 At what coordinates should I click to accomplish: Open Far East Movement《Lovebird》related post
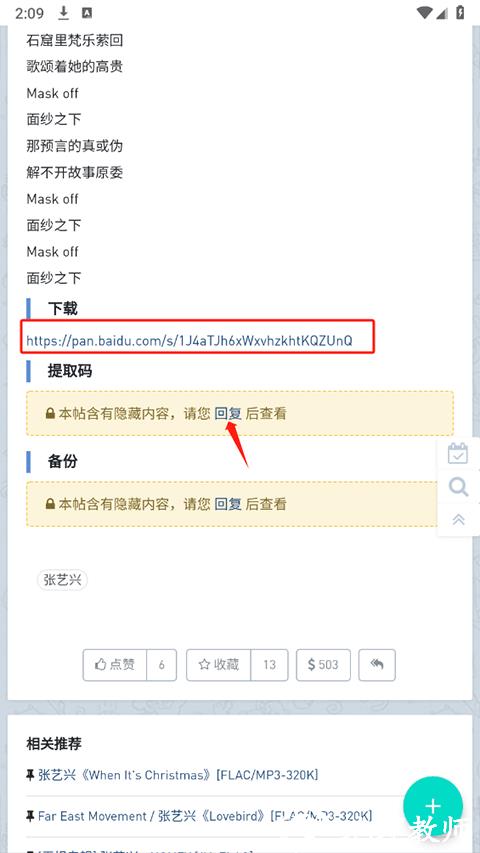tap(205, 816)
